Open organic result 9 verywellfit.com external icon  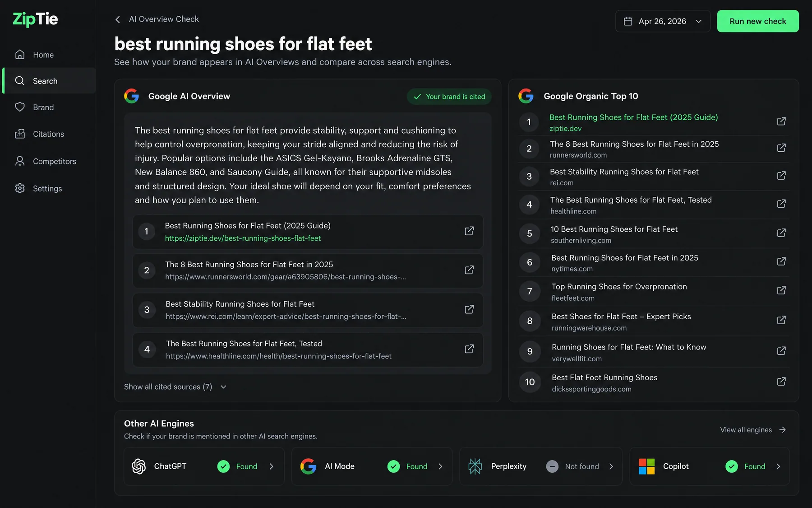[x=781, y=351]
